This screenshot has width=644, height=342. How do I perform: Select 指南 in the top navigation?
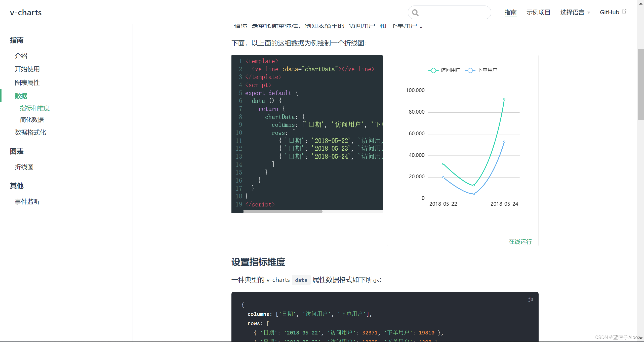511,12
